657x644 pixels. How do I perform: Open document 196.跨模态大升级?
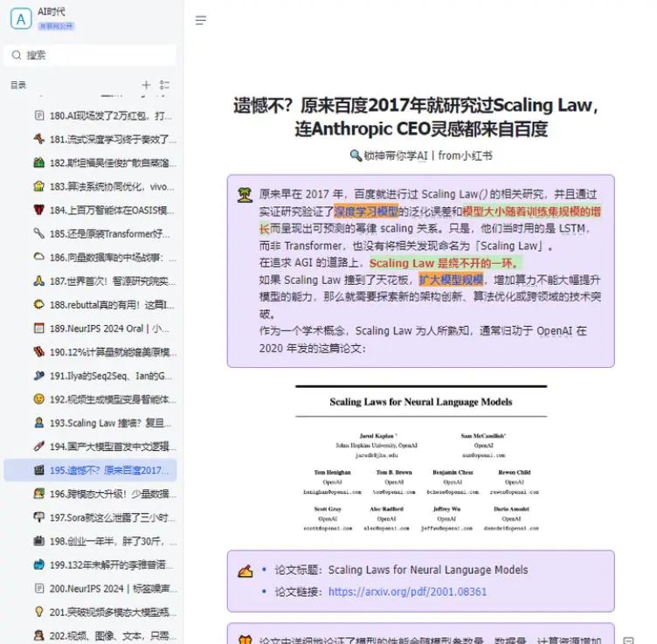(x=90, y=494)
